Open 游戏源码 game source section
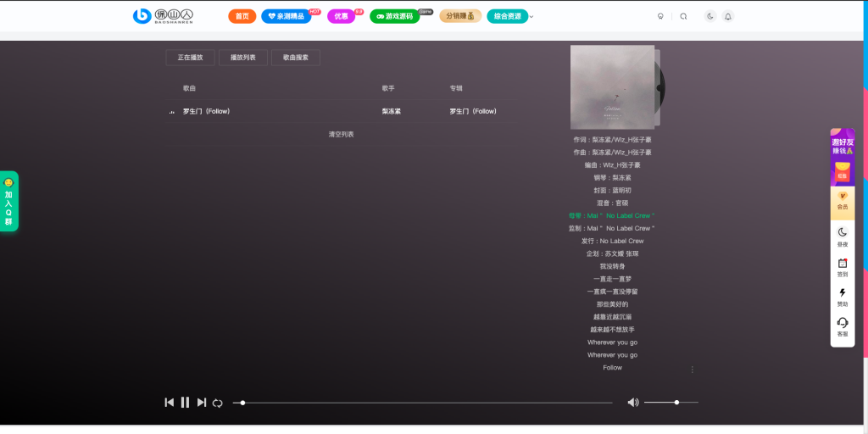Image resolution: width=868 pixels, height=434 pixels. (x=395, y=16)
